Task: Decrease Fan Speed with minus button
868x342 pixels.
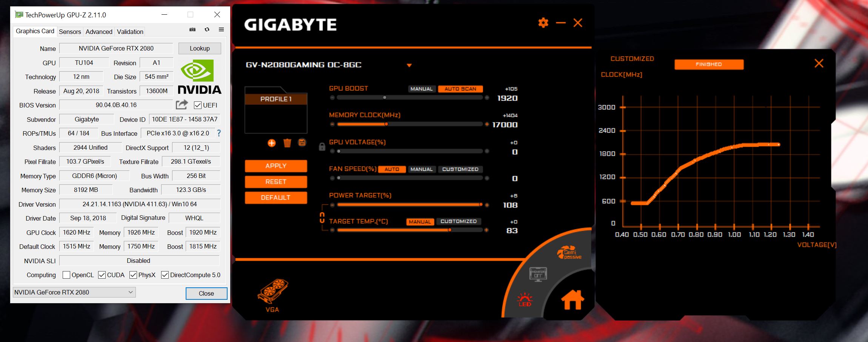Action: point(332,178)
